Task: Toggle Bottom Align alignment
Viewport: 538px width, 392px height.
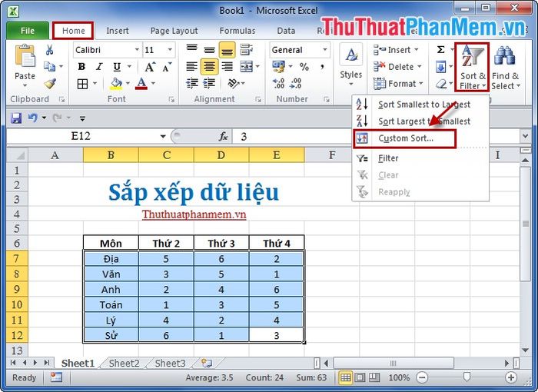Action: click(227, 49)
